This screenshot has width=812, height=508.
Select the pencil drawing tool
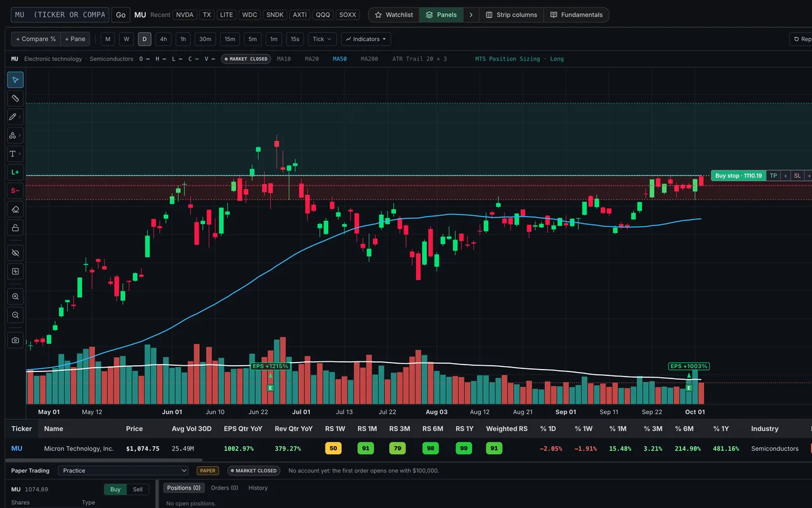pos(13,117)
